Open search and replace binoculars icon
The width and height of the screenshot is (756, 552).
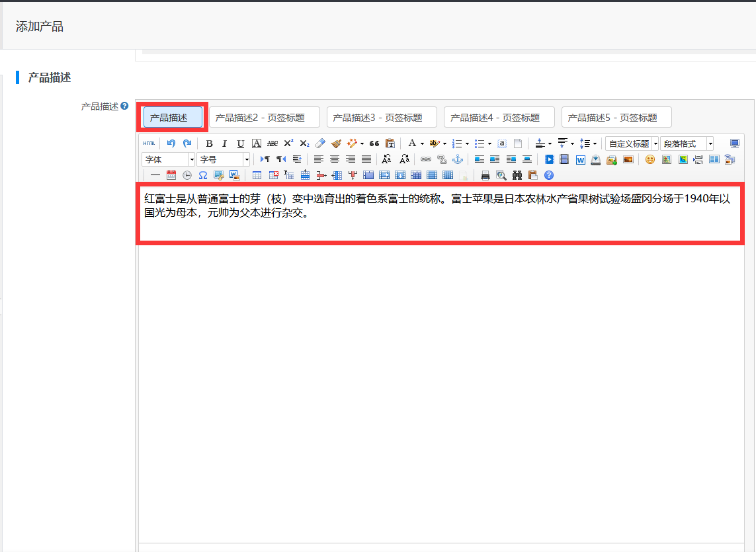[x=517, y=175]
